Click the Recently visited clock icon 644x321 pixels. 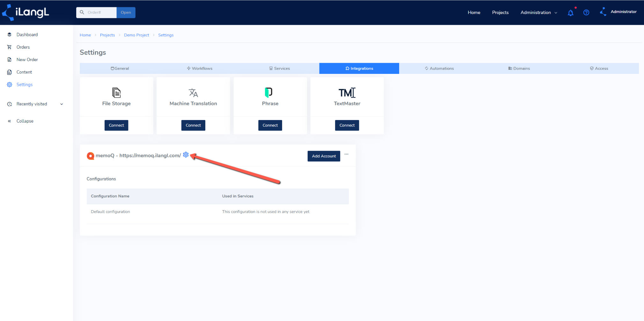[x=10, y=104]
